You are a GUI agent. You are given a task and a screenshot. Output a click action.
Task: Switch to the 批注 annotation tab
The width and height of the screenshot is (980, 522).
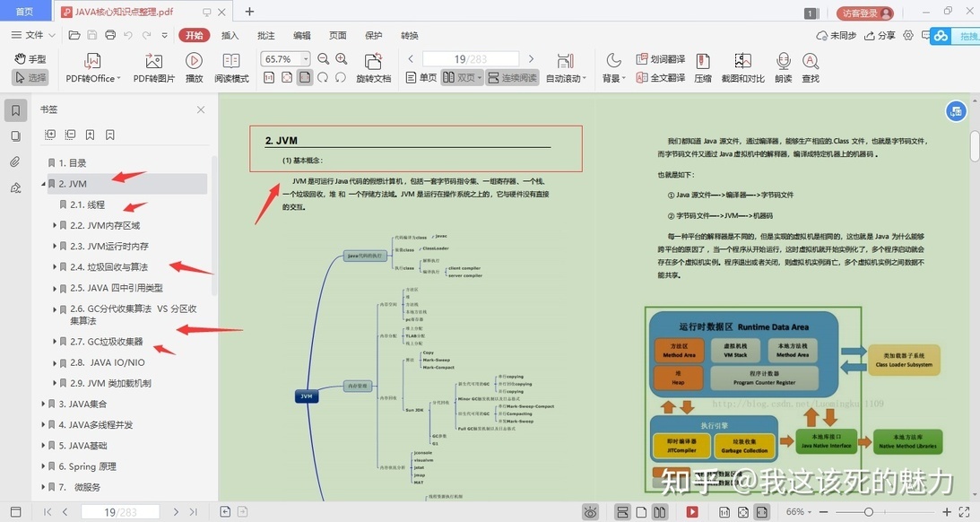tap(265, 35)
